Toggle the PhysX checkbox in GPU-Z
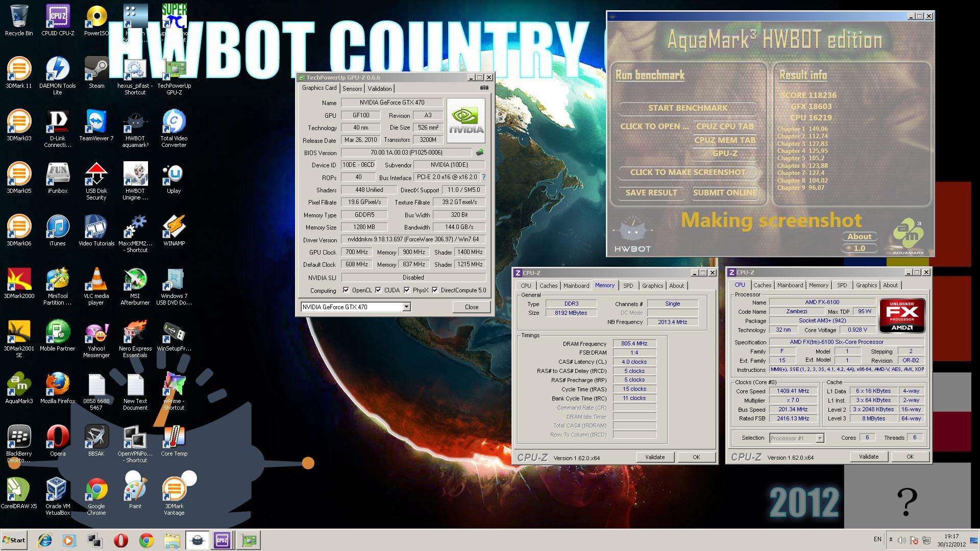This screenshot has height=551, width=980. tap(407, 290)
